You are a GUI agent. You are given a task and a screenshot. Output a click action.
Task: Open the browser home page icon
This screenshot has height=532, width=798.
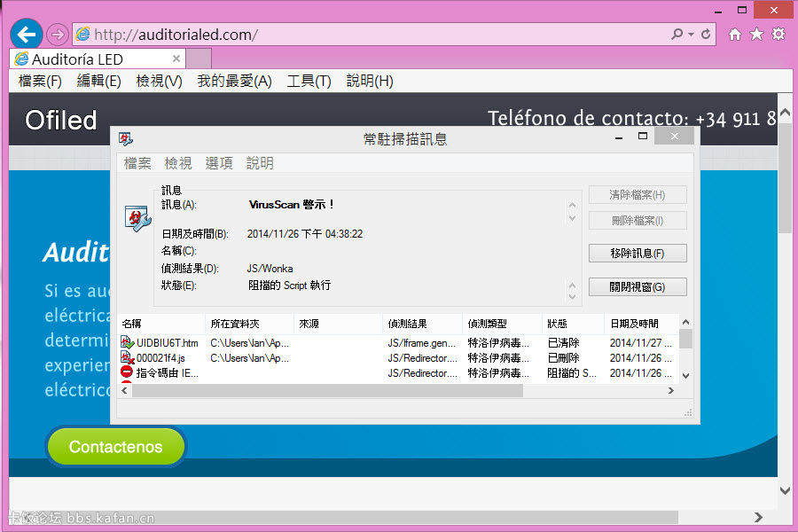click(735, 34)
